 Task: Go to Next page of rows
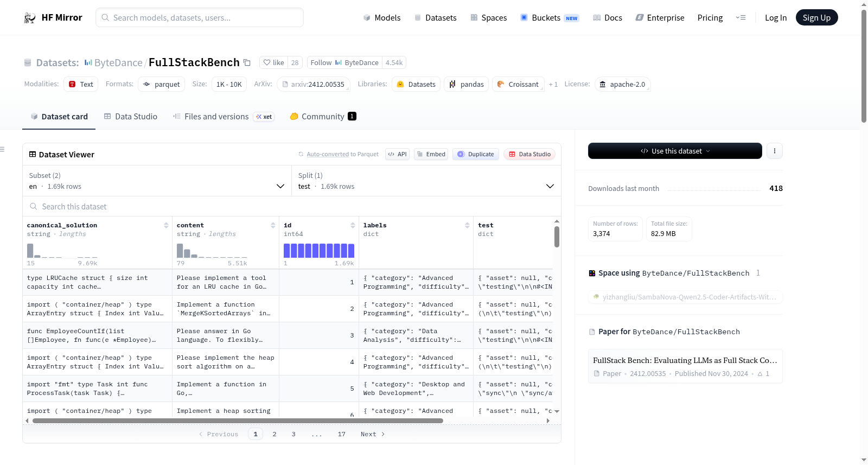click(373, 434)
